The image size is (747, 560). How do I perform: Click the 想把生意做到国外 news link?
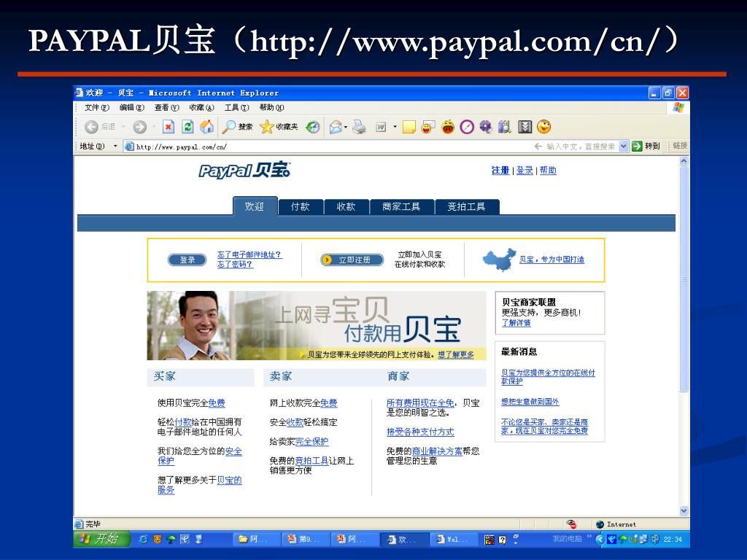pos(530,402)
